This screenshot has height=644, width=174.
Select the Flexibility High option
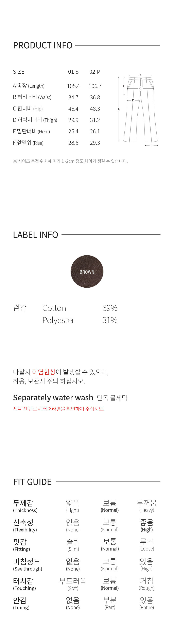[147, 525]
